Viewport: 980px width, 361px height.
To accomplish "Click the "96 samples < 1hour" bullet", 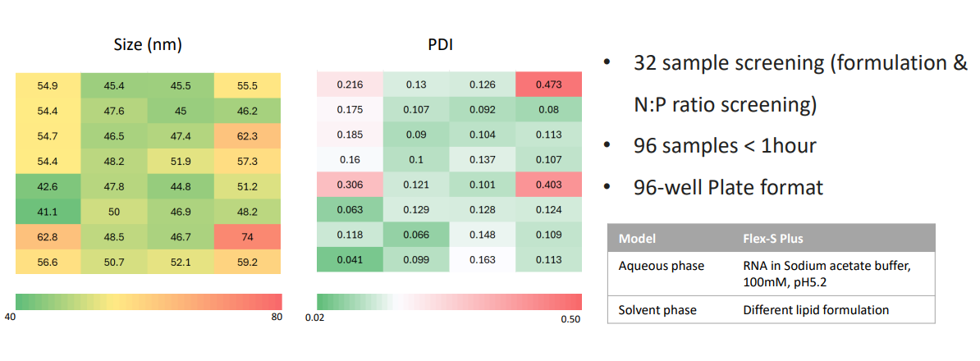I will (x=725, y=146).
